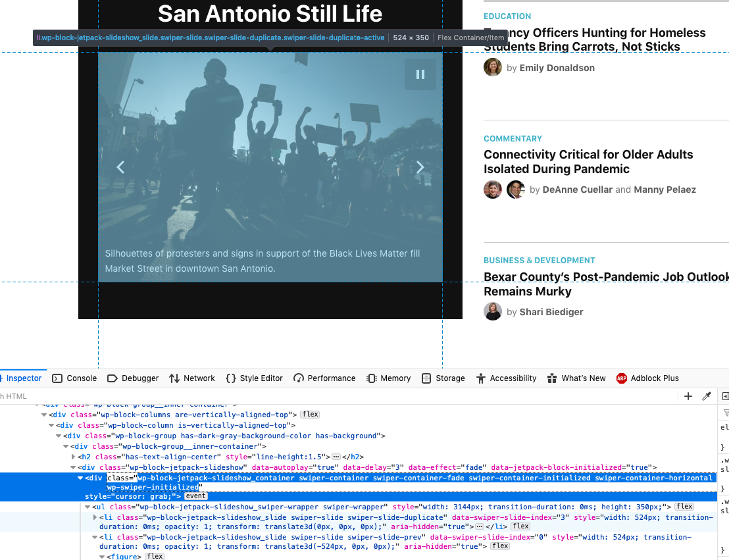Go to previous slide with left chevron
Screen dimensions: 729x560
pos(120,167)
